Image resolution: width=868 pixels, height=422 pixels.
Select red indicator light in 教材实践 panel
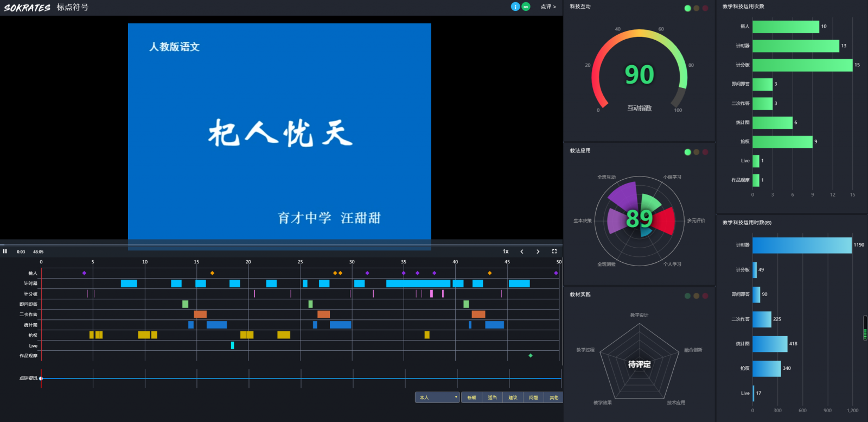705,296
